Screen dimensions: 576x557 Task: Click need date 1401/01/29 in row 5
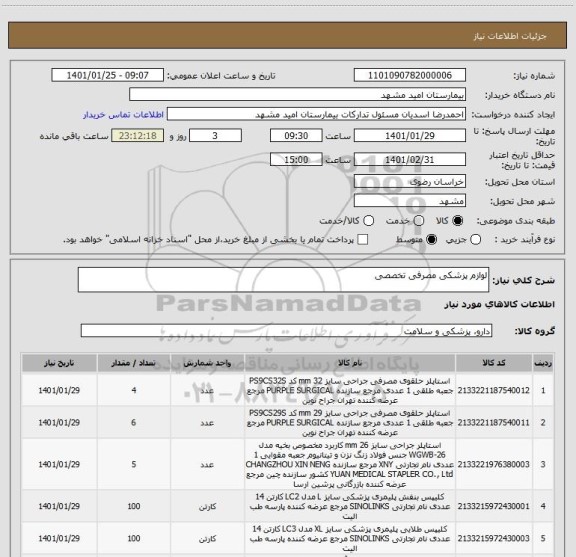point(59,538)
